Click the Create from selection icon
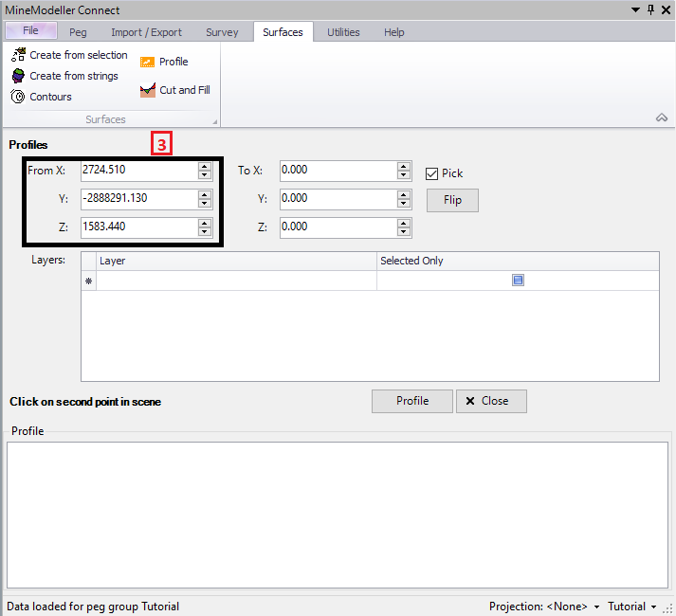 click(x=18, y=55)
